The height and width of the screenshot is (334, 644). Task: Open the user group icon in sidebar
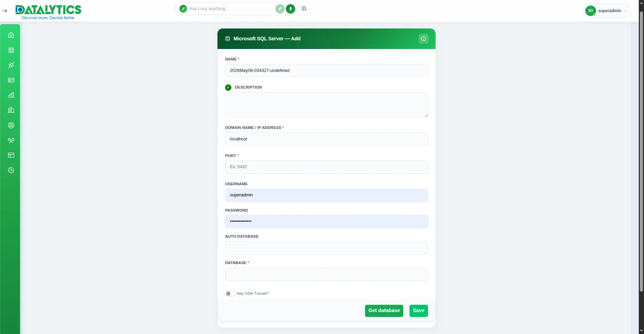point(11,140)
